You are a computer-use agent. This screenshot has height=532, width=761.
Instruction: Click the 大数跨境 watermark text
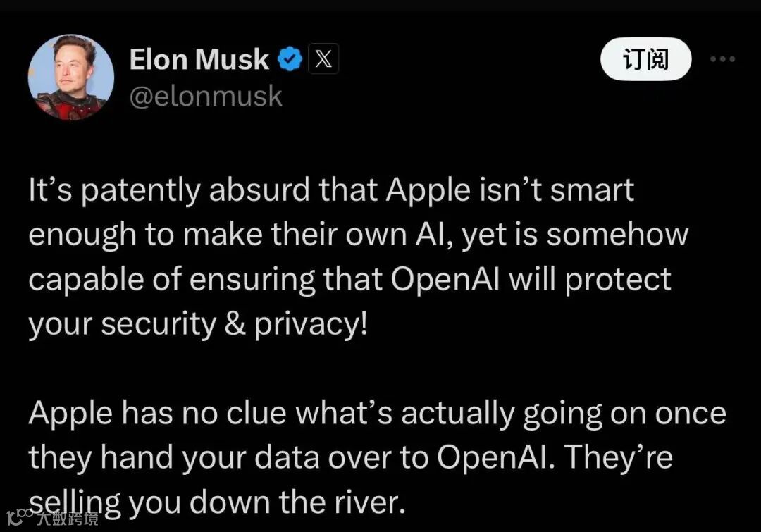click(68, 519)
